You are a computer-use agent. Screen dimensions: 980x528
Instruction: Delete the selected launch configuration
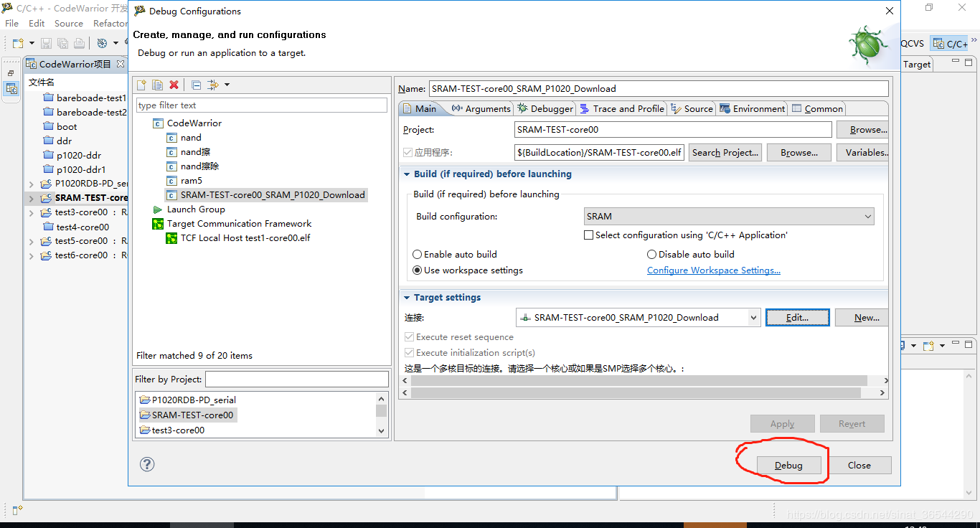point(174,85)
